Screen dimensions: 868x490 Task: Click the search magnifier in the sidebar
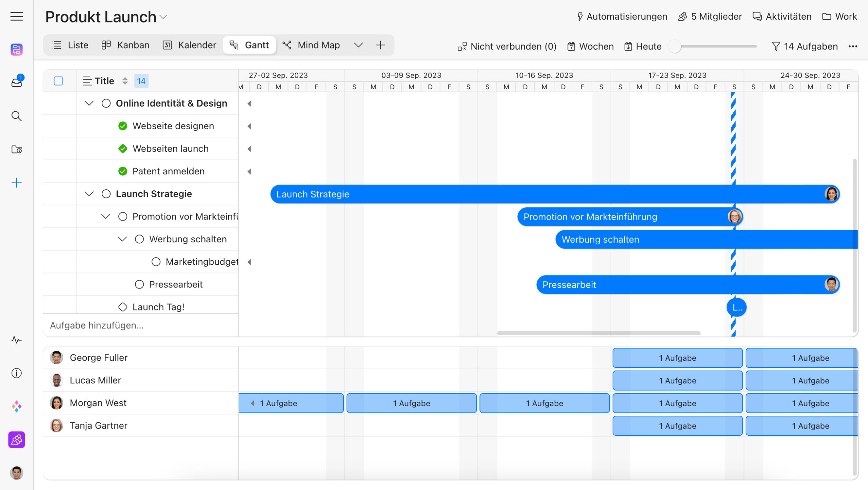(16, 116)
